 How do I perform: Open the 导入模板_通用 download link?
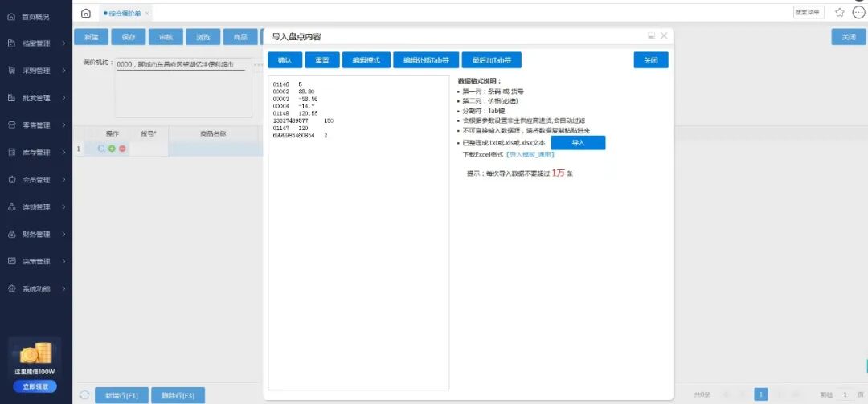[530, 154]
